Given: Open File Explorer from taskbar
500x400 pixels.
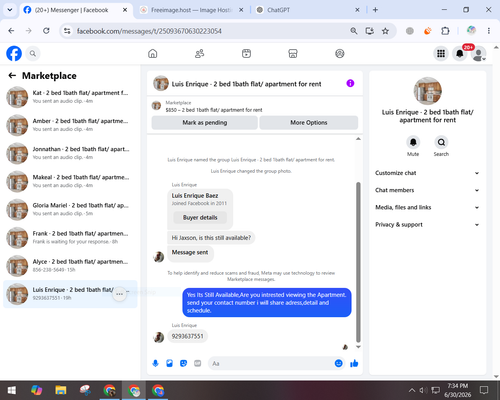Looking at the screenshot, I should click(61, 390).
